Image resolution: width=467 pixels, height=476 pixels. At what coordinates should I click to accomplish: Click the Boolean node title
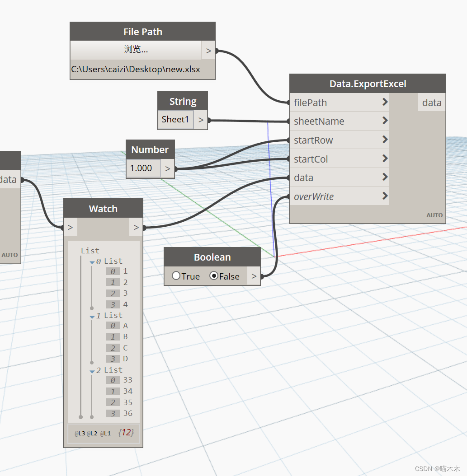click(212, 257)
